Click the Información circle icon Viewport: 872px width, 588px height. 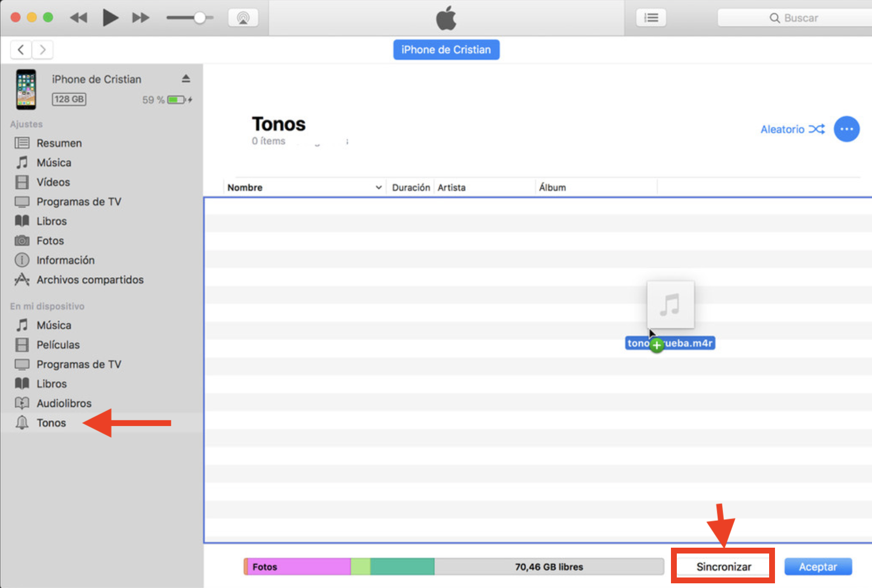(22, 260)
